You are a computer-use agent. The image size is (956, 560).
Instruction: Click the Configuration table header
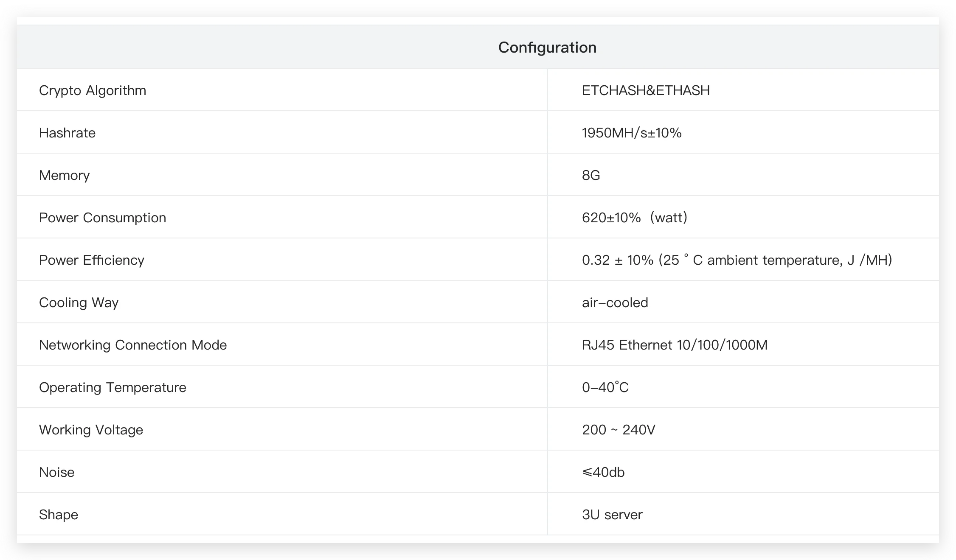[547, 48]
